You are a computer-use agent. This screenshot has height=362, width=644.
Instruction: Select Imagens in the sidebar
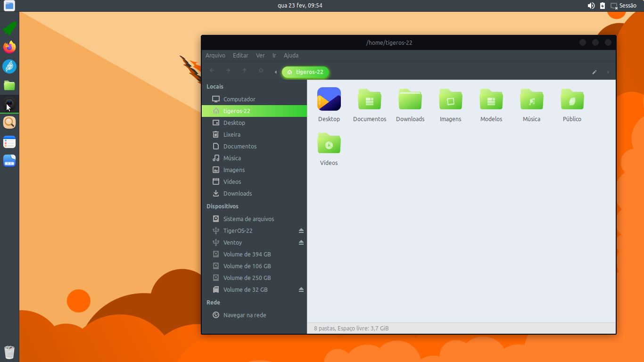pos(254,170)
